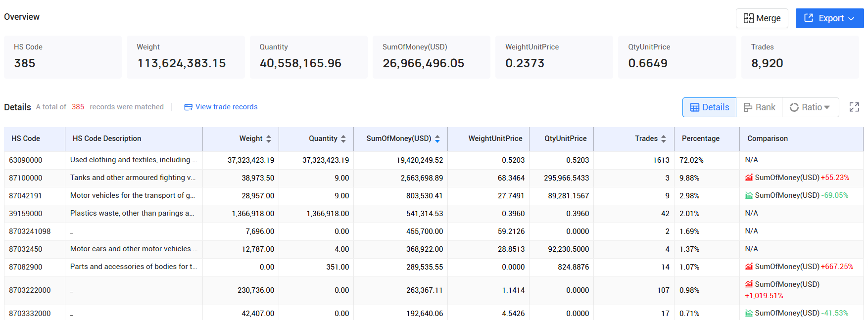Click the Comparison column header
The height and width of the screenshot is (320, 868).
pyautogui.click(x=801, y=139)
